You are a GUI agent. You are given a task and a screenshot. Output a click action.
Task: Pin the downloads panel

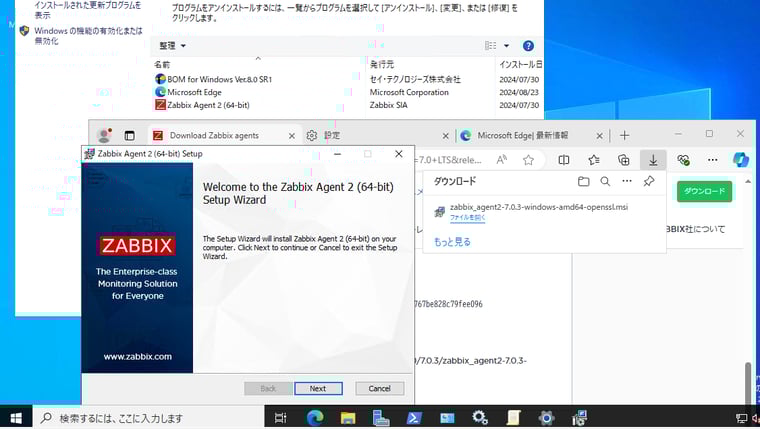[x=649, y=181]
